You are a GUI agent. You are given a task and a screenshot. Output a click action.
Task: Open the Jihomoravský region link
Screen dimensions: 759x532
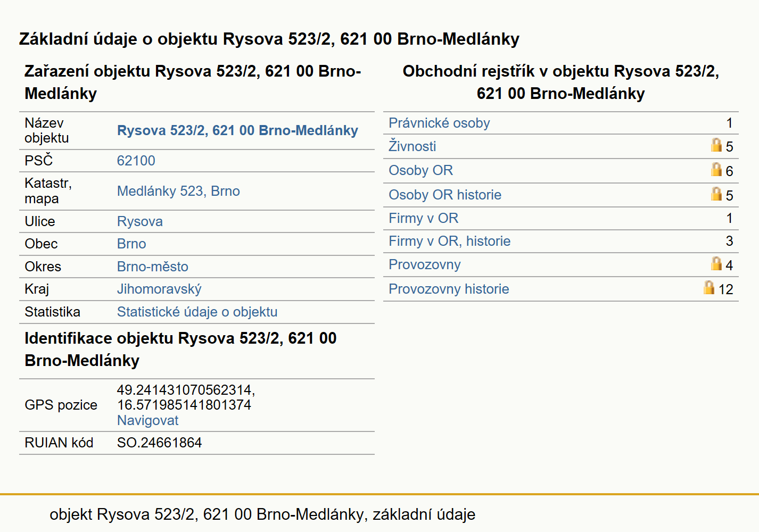pos(159,289)
